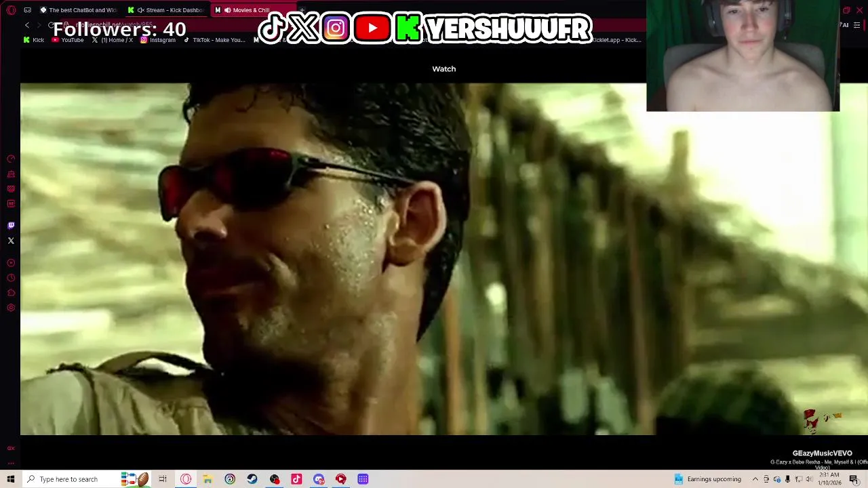Switch to The best ChatBot tab

pyautogui.click(x=78, y=10)
